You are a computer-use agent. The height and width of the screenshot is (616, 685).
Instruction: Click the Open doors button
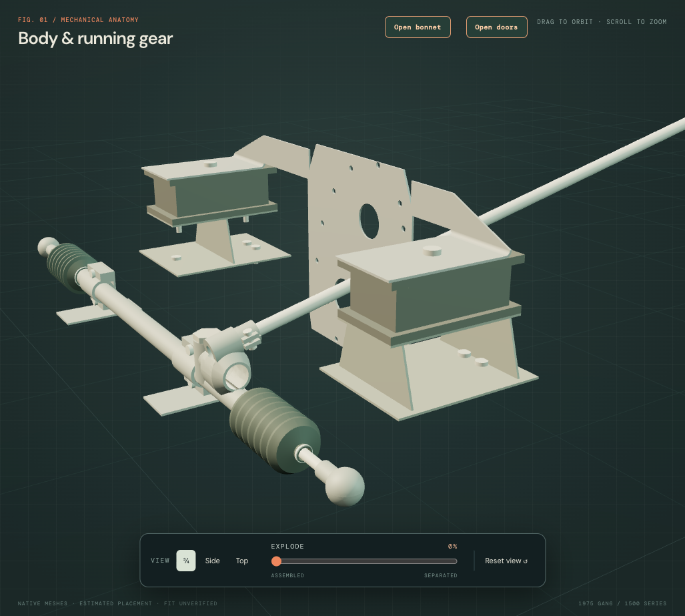497,27
